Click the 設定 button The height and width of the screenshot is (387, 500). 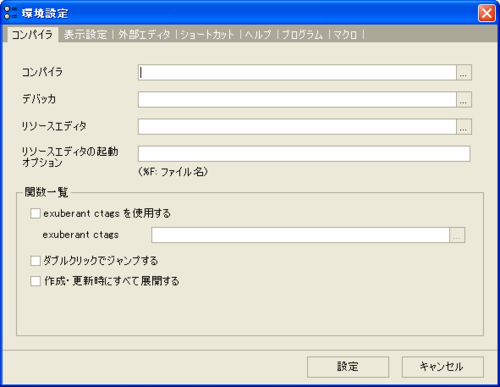(x=348, y=367)
